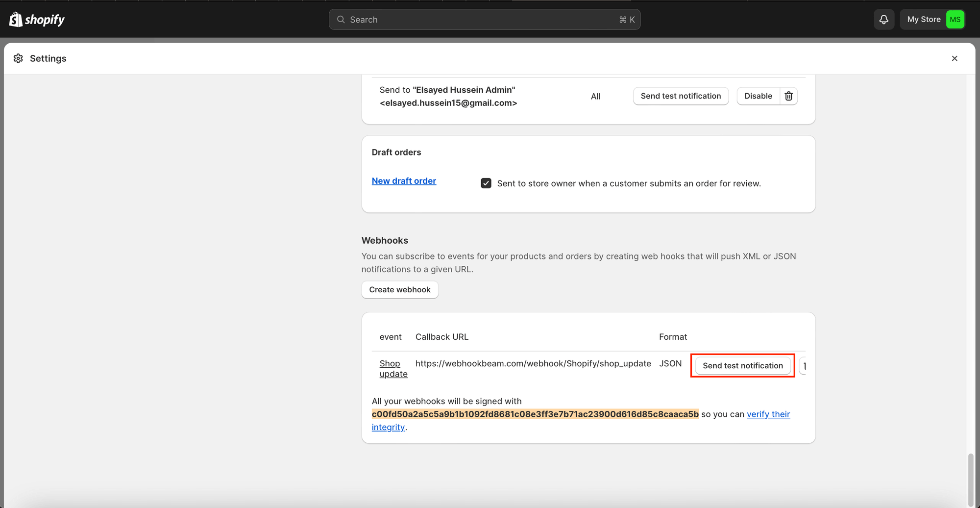
Task: Follow the verify their integrity link
Action: coord(768,414)
